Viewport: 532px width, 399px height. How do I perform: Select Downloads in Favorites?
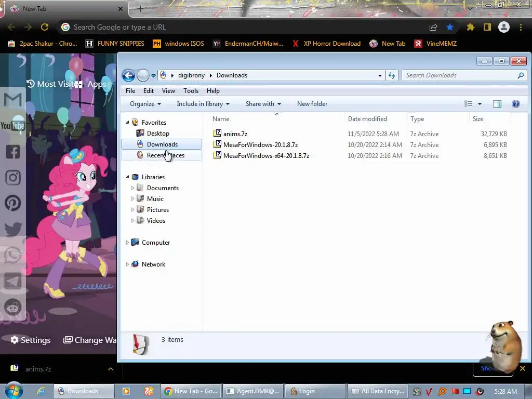[162, 144]
